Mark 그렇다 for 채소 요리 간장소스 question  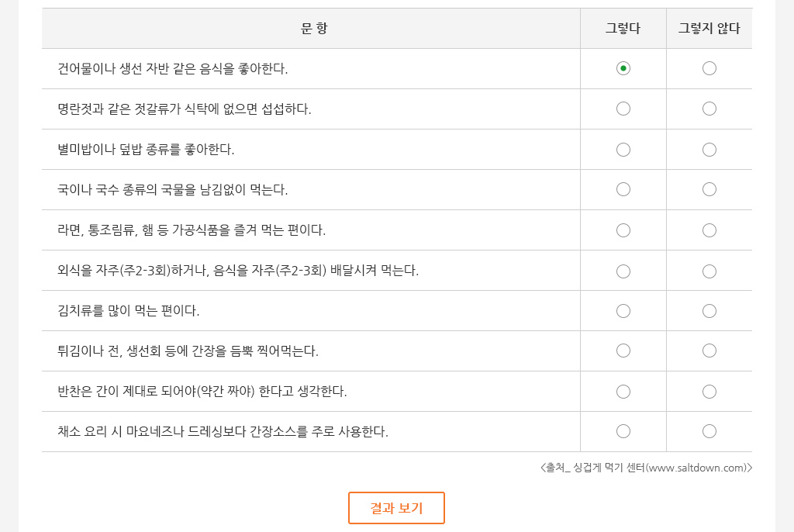(x=623, y=431)
